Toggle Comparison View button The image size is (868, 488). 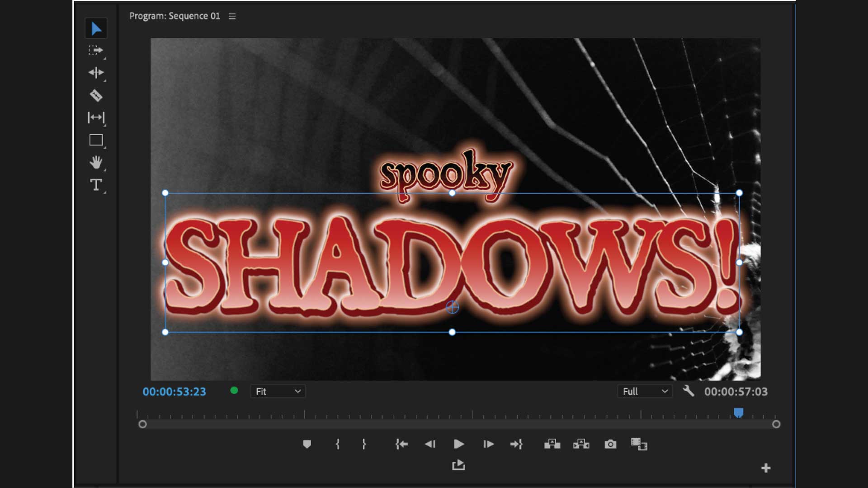coord(639,444)
